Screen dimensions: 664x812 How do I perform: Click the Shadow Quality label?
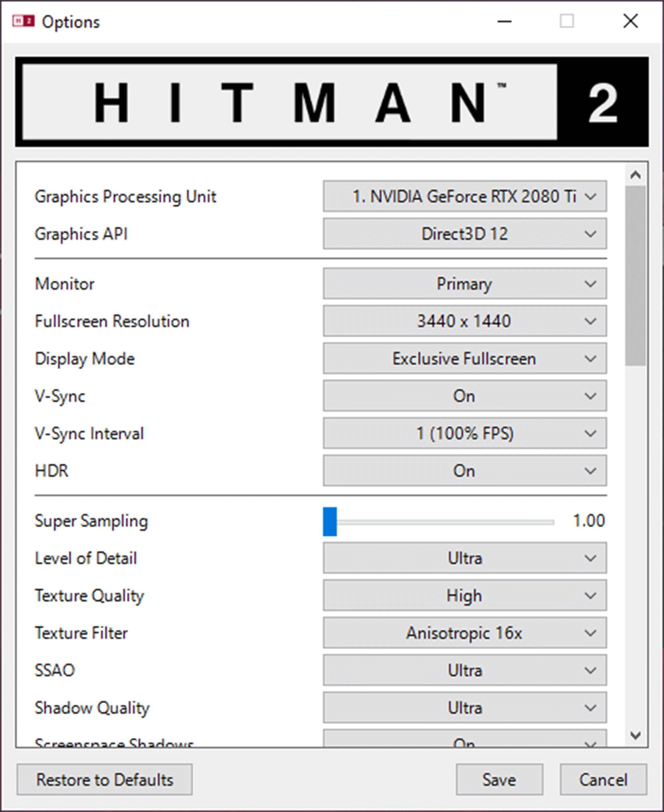(x=92, y=708)
